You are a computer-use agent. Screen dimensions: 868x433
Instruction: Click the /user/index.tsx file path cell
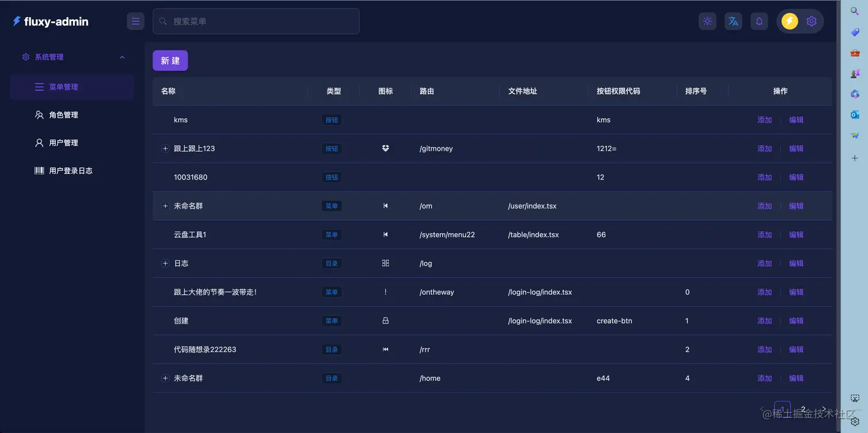click(x=532, y=206)
